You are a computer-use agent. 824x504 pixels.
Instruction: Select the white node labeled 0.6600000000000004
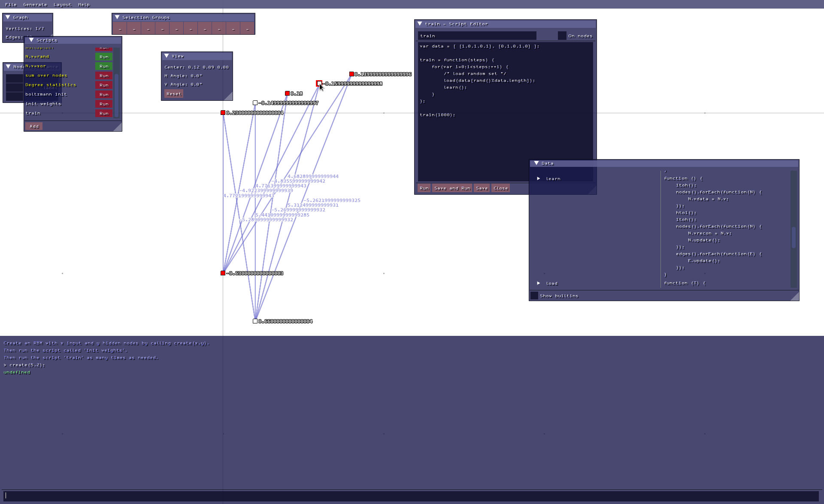coord(255,321)
